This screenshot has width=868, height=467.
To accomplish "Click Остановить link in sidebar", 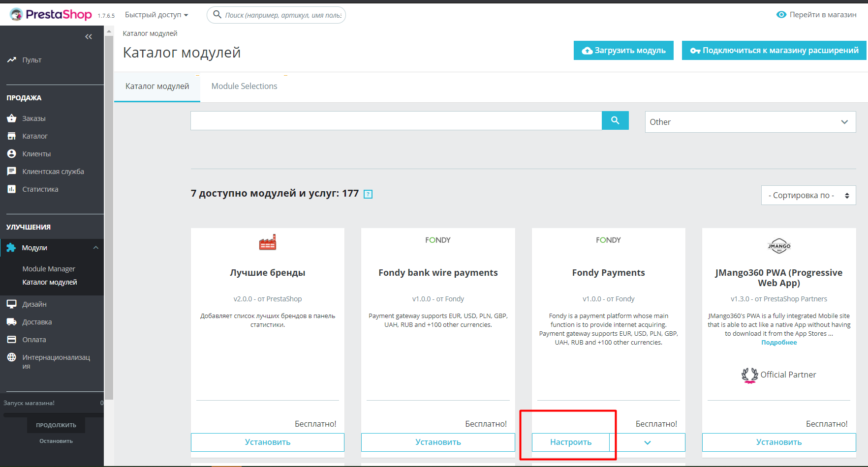I will pos(56,441).
